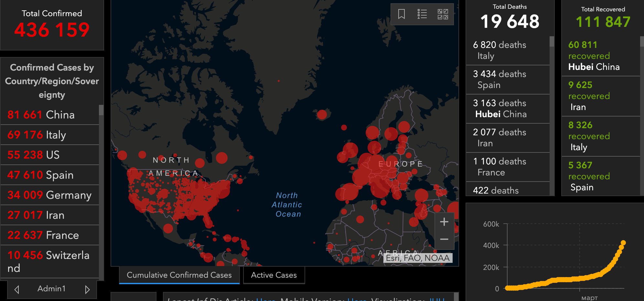Click the Total Confirmed 436 159 figure
The width and height of the screenshot is (644, 301).
click(52, 30)
